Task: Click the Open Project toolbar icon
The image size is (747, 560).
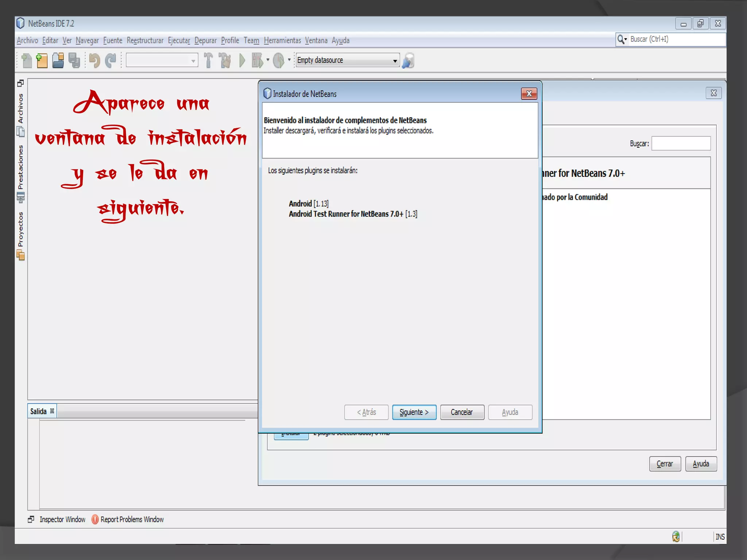Action: 58,61
